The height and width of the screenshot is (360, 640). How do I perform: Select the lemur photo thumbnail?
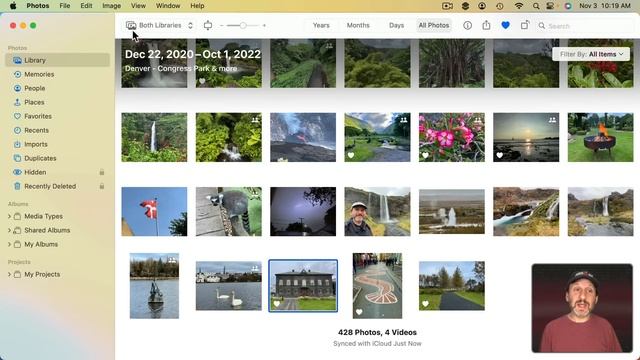(229, 211)
